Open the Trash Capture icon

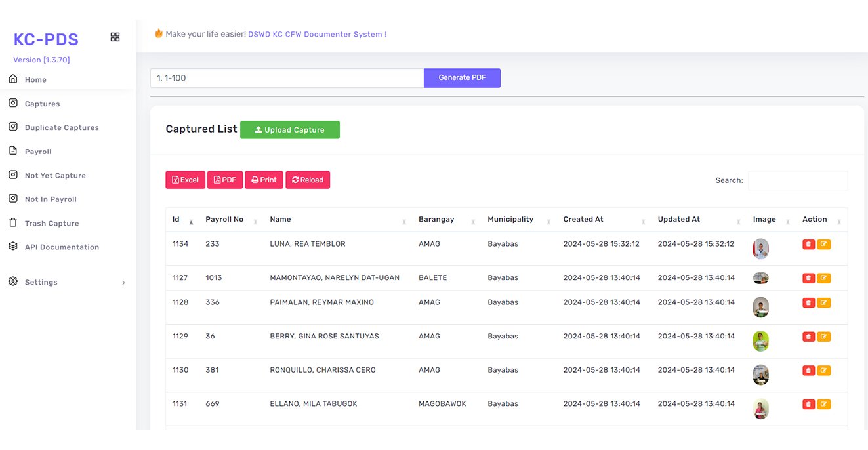(x=12, y=222)
